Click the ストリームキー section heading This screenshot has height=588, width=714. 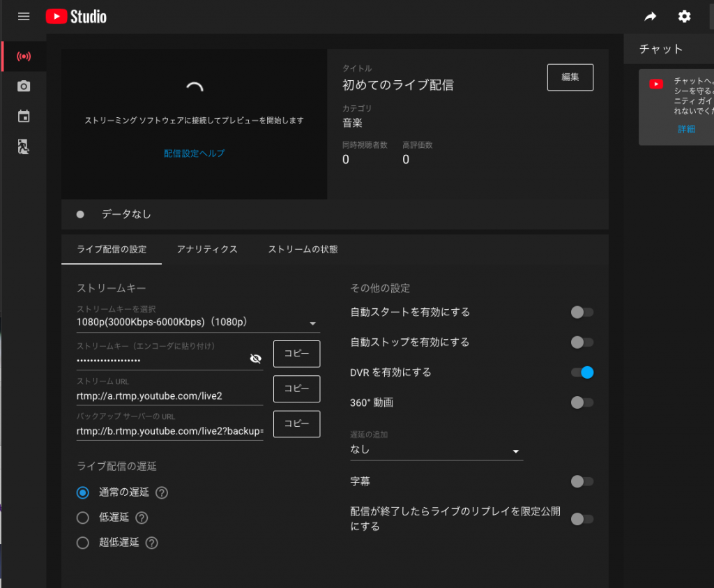[x=111, y=288]
